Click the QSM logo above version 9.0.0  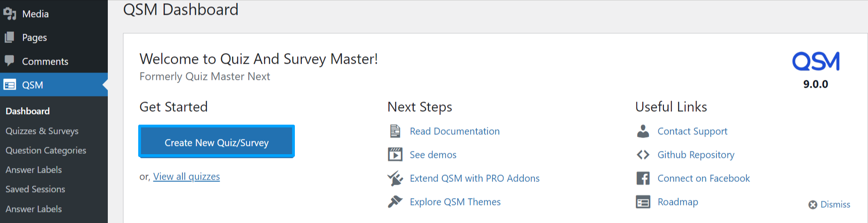point(815,61)
